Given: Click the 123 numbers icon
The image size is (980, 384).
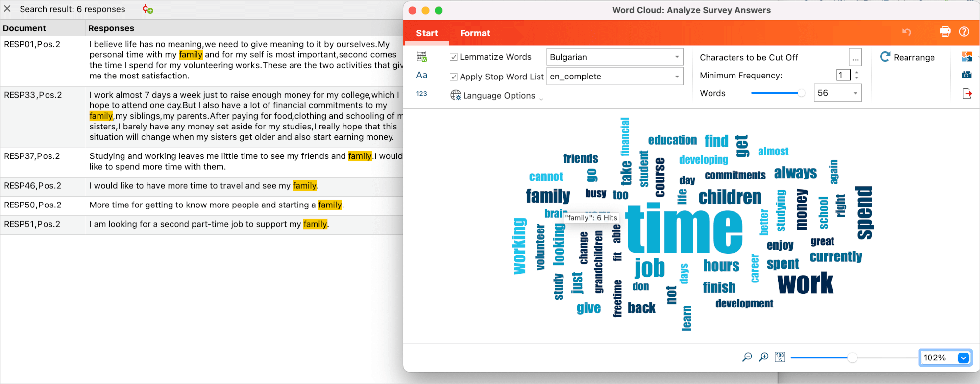Looking at the screenshot, I should pos(421,94).
